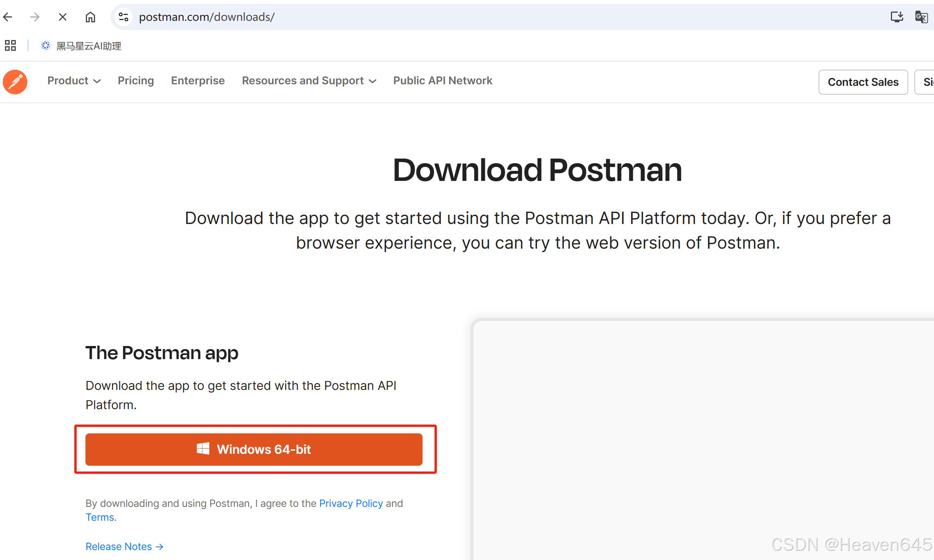
Task: Click the browser forward arrow
Action: tap(35, 17)
